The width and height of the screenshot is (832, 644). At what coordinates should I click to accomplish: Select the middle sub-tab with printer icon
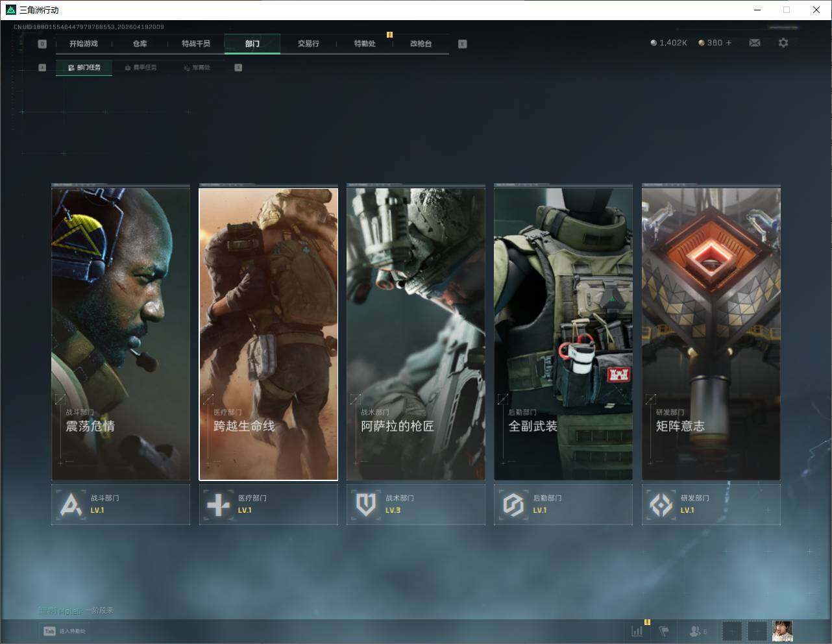pos(140,68)
